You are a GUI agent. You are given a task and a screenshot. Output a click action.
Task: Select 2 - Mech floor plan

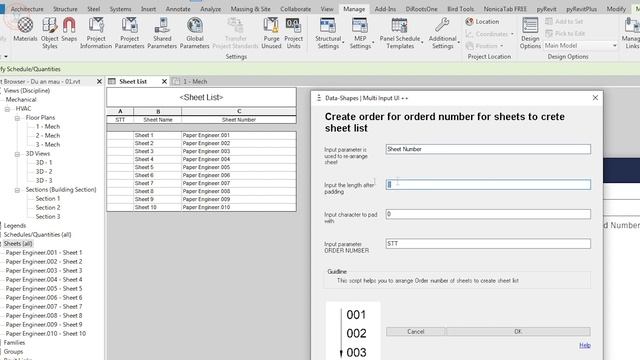point(48,136)
